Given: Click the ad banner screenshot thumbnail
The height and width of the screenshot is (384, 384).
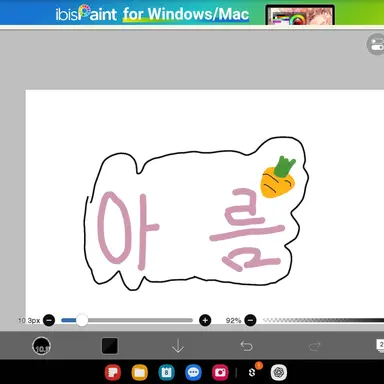Looking at the screenshot, I should pos(300,15).
